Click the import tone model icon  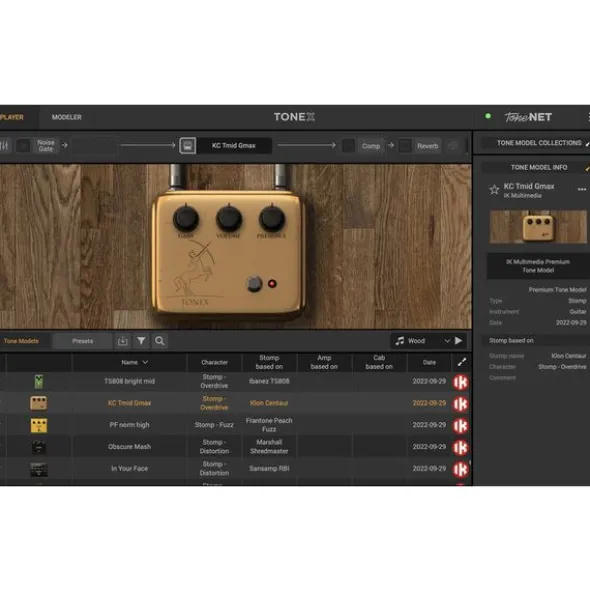pyautogui.click(x=123, y=341)
